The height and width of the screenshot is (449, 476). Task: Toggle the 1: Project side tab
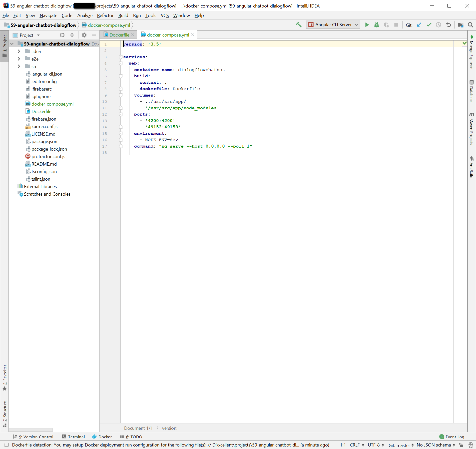[x=5, y=46]
